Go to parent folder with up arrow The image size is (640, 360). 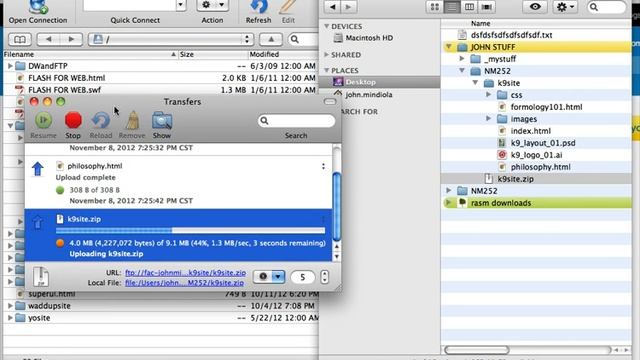[x=271, y=40]
